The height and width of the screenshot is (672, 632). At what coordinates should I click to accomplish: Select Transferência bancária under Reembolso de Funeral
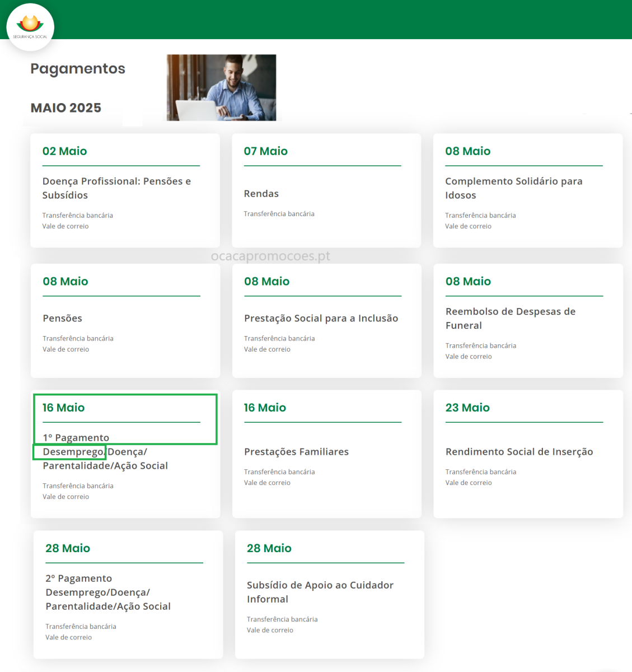[481, 346]
